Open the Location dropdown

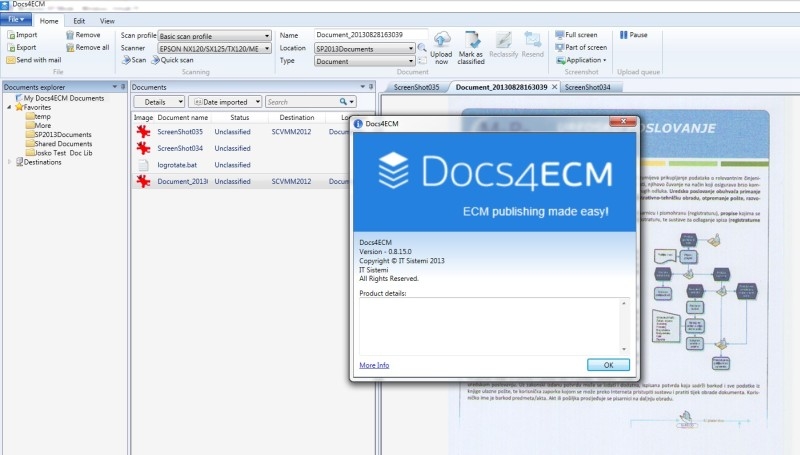[411, 49]
